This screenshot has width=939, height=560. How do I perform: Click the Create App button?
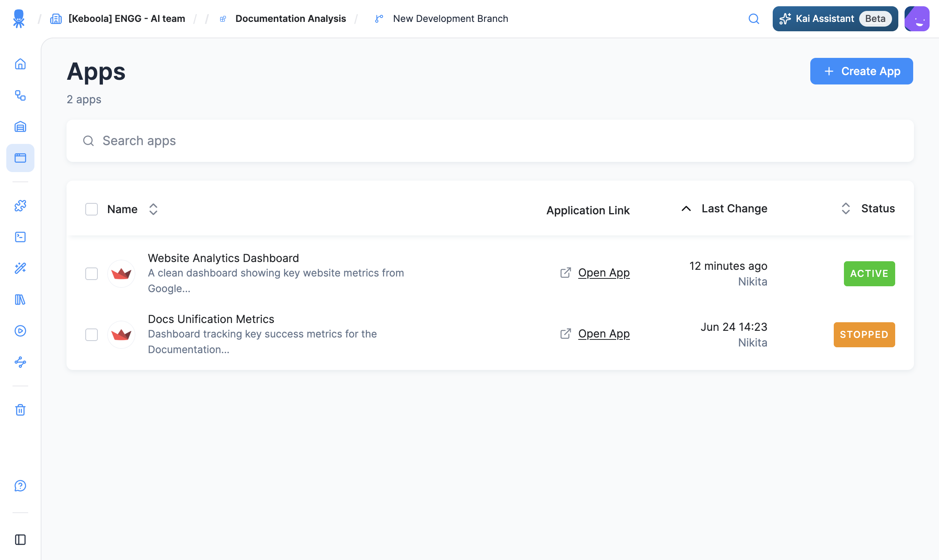[x=862, y=71]
